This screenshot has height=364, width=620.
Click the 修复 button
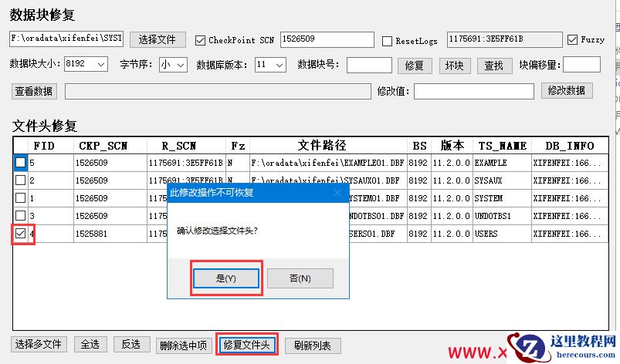pos(415,66)
